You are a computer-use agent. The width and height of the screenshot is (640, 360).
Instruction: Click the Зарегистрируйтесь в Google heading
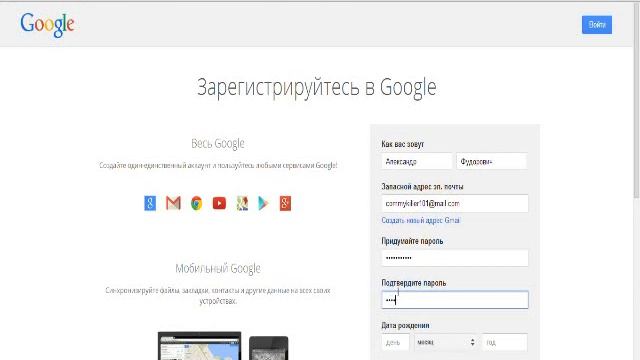[317, 87]
